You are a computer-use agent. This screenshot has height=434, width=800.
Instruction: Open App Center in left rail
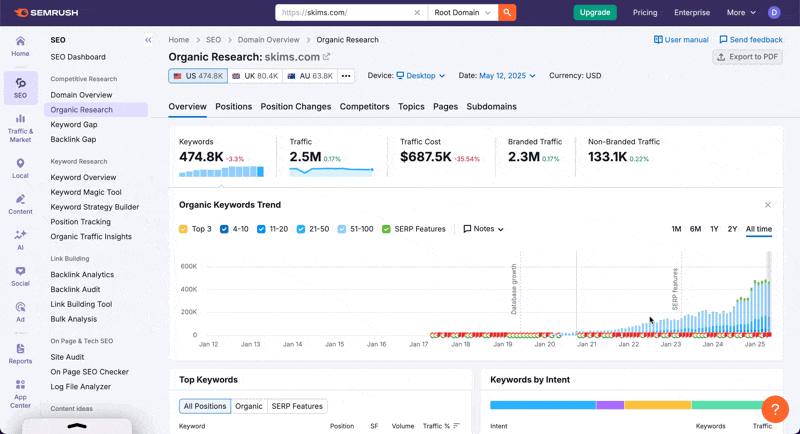pyautogui.click(x=20, y=394)
